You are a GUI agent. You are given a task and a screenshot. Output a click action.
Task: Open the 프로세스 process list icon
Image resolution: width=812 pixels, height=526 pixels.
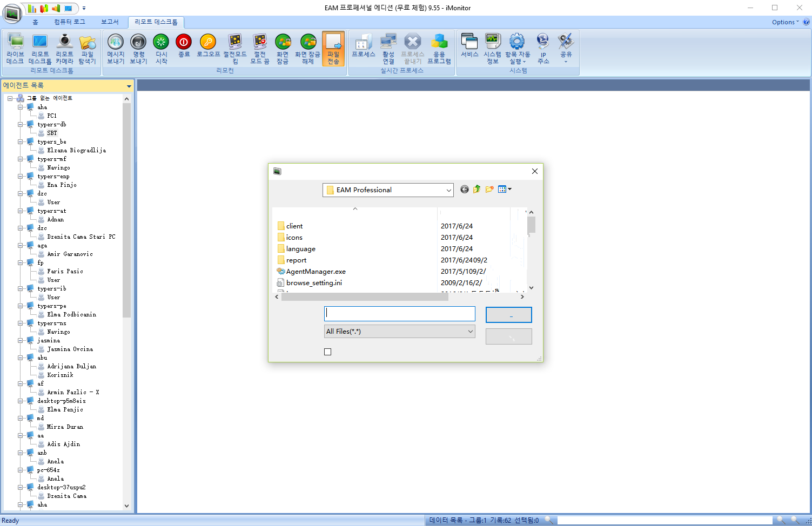[363, 45]
